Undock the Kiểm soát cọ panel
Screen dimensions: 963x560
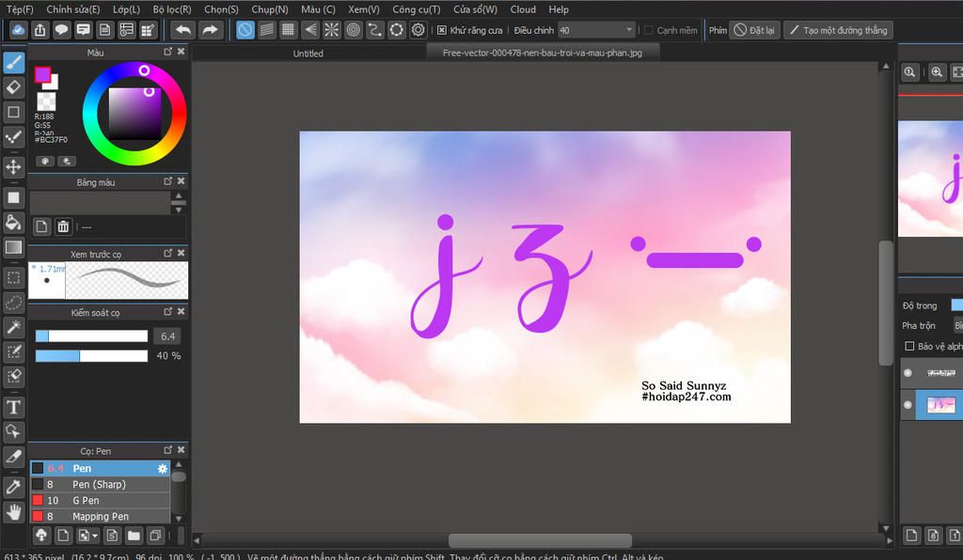pos(167,312)
